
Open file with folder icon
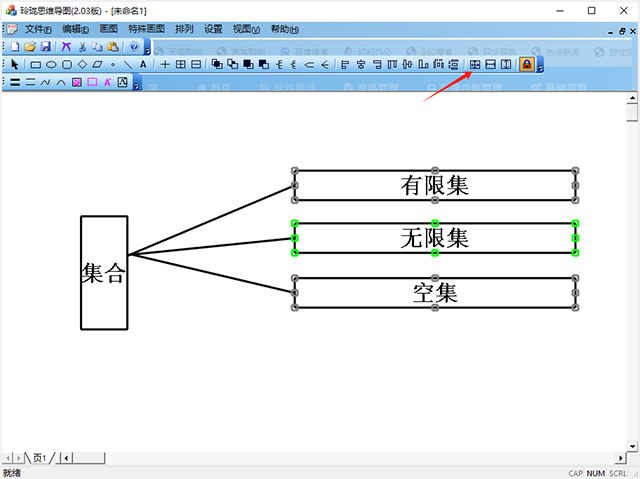click(x=30, y=47)
